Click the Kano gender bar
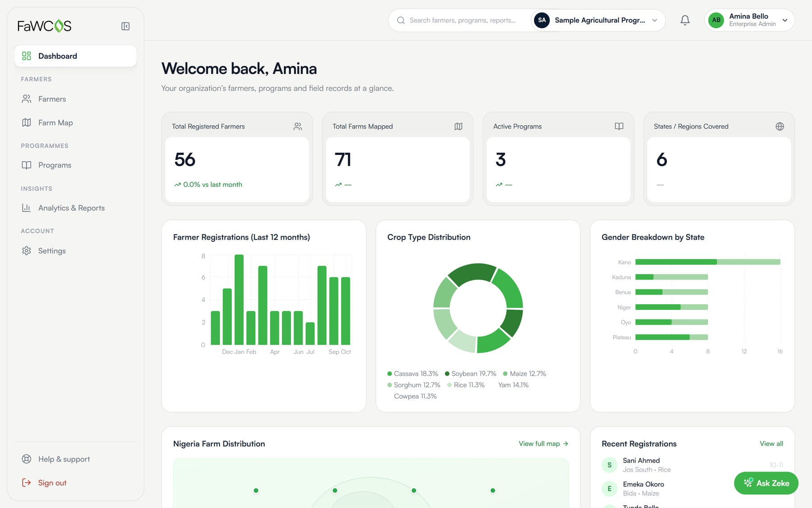The width and height of the screenshot is (812, 508). (708, 262)
